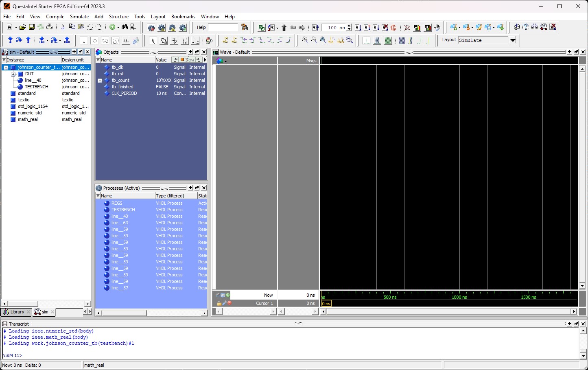Click the Find binoculars icon
Viewport: 588px width, 370px height.
(x=125, y=27)
